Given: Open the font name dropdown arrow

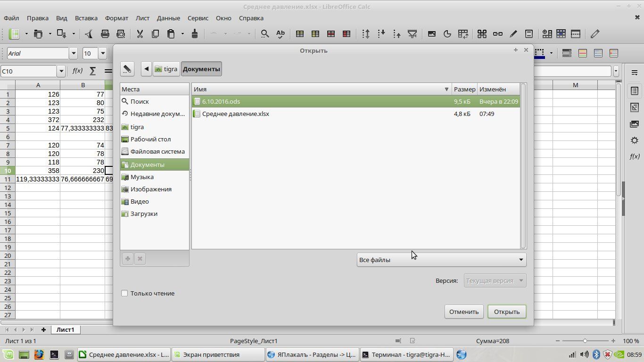Looking at the screenshot, I should (73, 53).
